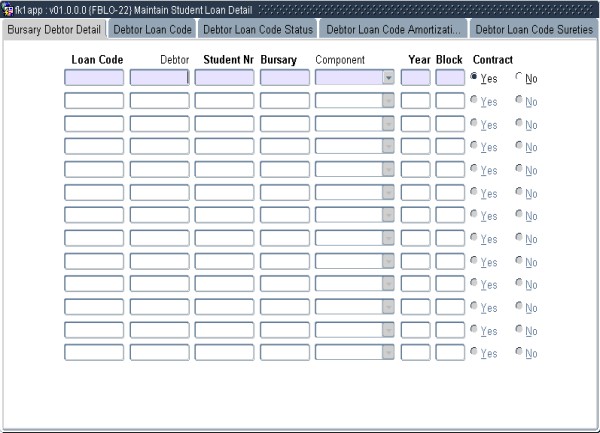Click the first row Year field

pyautogui.click(x=415, y=77)
